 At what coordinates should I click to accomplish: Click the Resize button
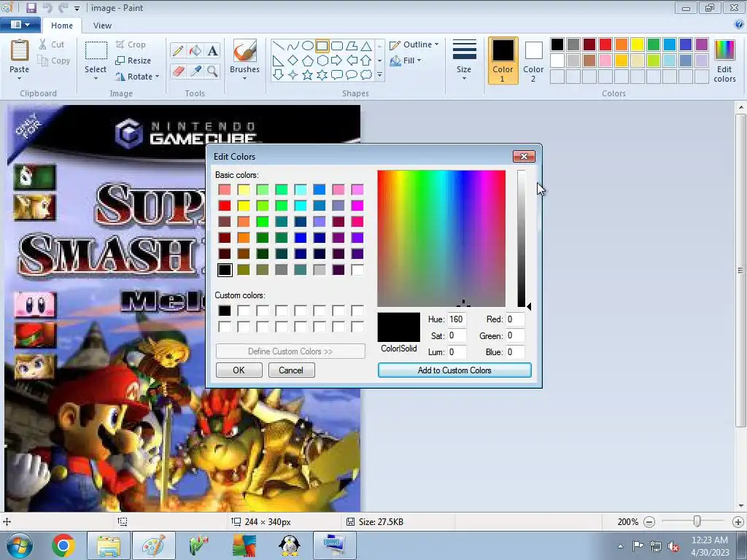(x=133, y=61)
